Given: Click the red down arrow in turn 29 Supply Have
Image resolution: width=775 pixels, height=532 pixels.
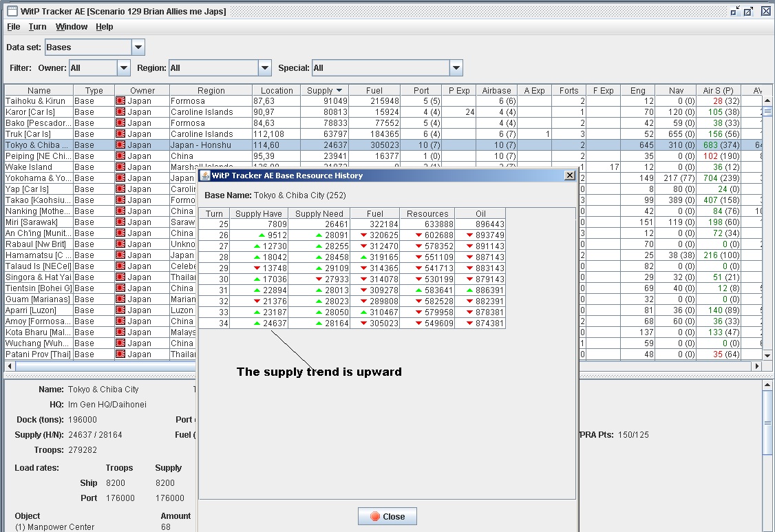Looking at the screenshot, I should click(257, 268).
